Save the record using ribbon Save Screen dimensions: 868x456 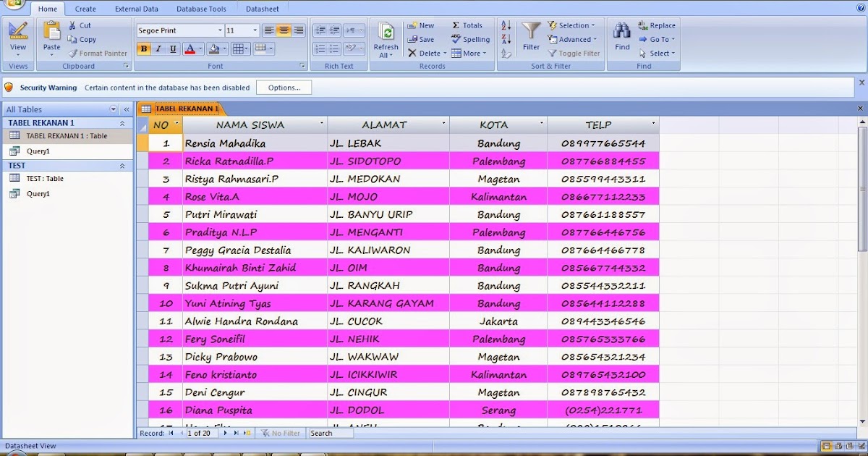coord(420,40)
